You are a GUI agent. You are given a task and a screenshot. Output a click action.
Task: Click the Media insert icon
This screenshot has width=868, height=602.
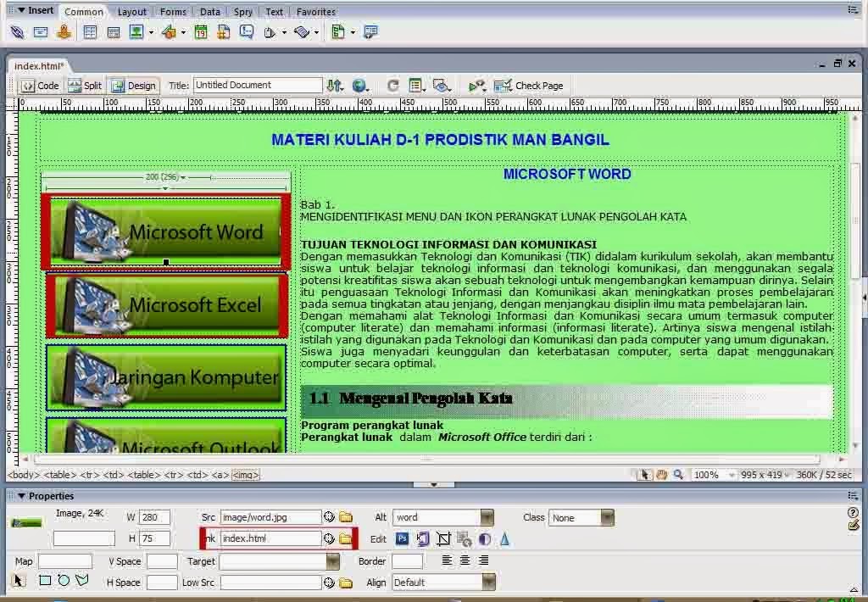coord(169,32)
